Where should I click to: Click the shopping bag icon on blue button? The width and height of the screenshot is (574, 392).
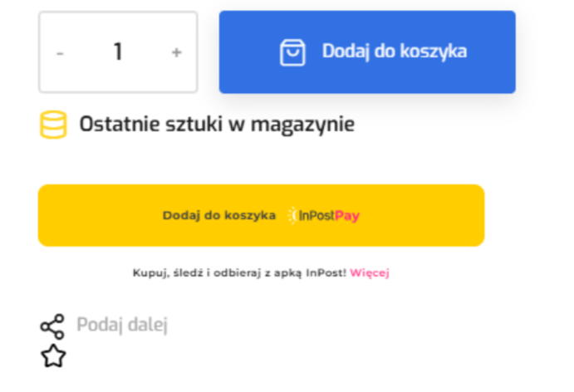click(292, 52)
